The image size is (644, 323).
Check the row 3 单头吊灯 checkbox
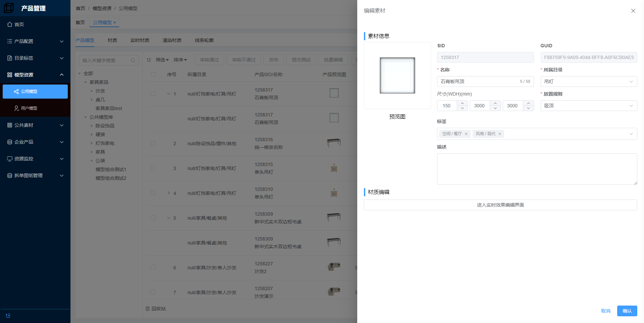click(x=153, y=168)
